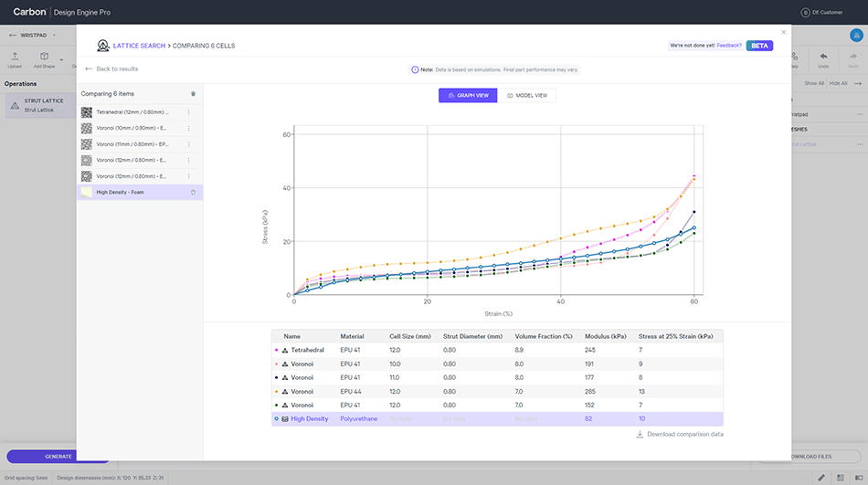The width and height of the screenshot is (868, 485).
Task: Remove High Density Foam from comparison
Action: [193, 192]
